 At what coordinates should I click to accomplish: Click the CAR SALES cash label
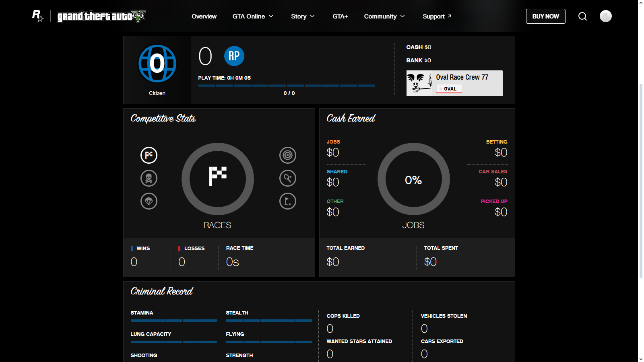click(493, 172)
